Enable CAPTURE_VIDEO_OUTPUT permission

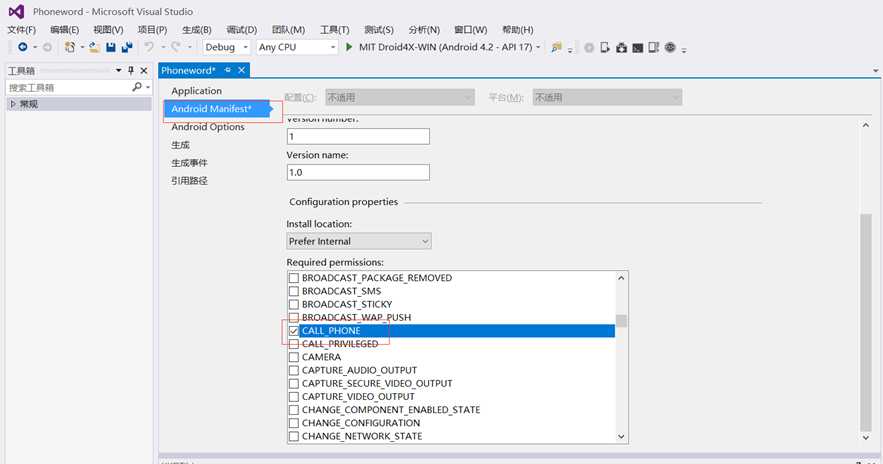293,396
